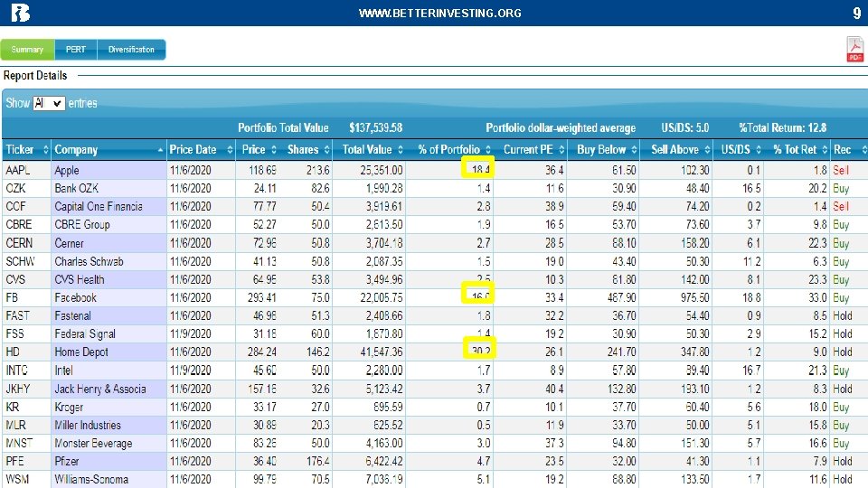Select the CBRE Group company cell
The image size is (868, 488).
(x=108, y=225)
